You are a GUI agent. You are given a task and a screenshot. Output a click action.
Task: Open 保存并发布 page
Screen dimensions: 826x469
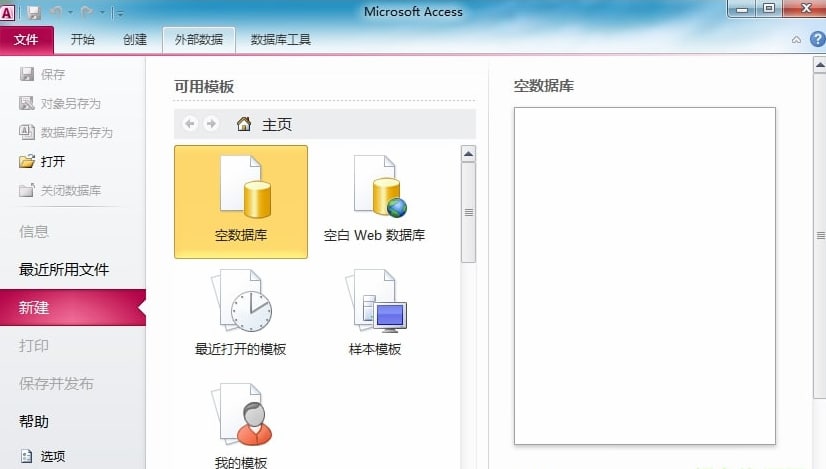coord(56,384)
